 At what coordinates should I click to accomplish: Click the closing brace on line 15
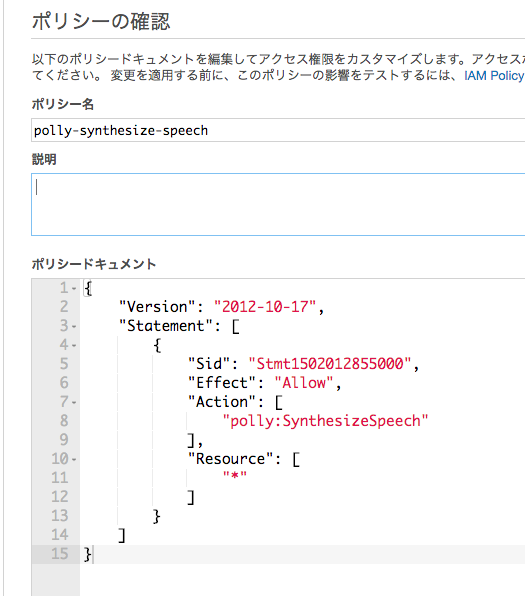click(x=87, y=555)
